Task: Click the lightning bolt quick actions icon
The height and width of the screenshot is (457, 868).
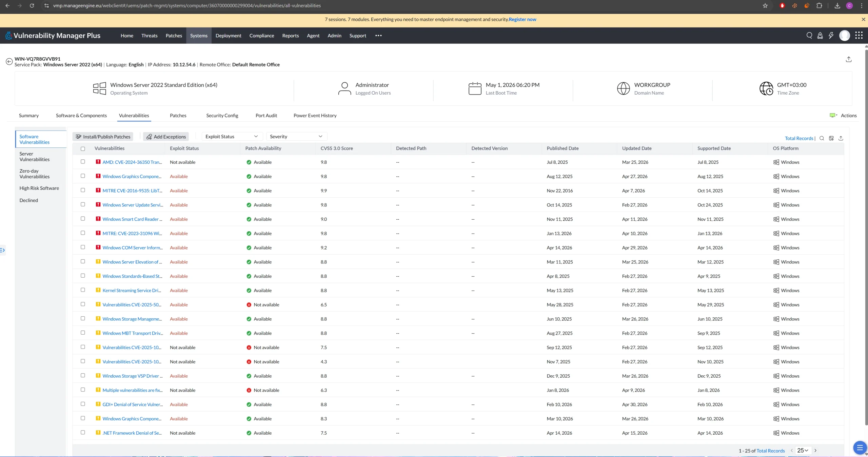Action: pos(831,35)
